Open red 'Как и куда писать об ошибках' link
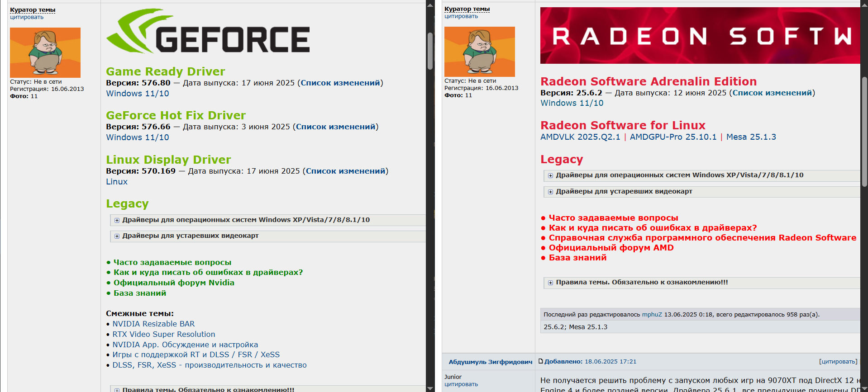This screenshot has height=392, width=868. pyautogui.click(x=653, y=228)
